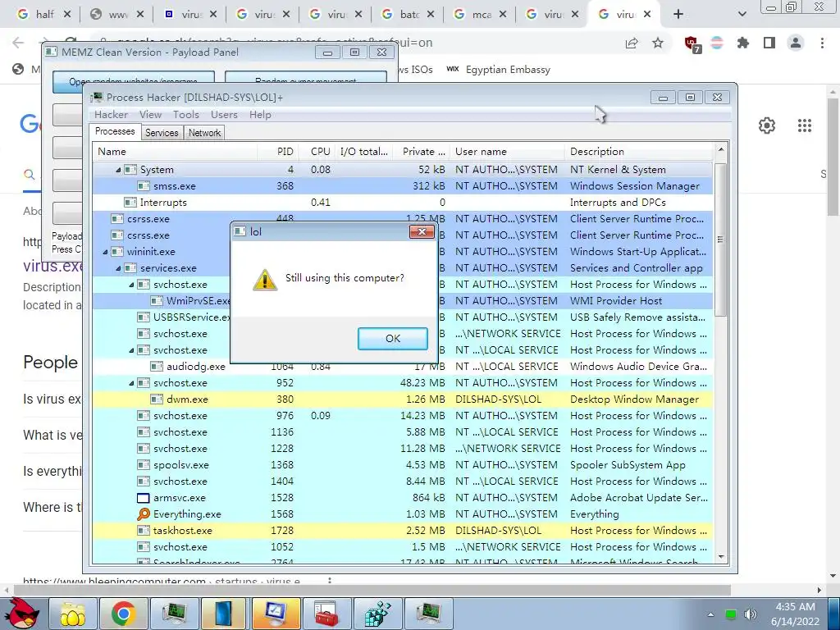Open the Tools menu in Process Hacker

coord(186,115)
